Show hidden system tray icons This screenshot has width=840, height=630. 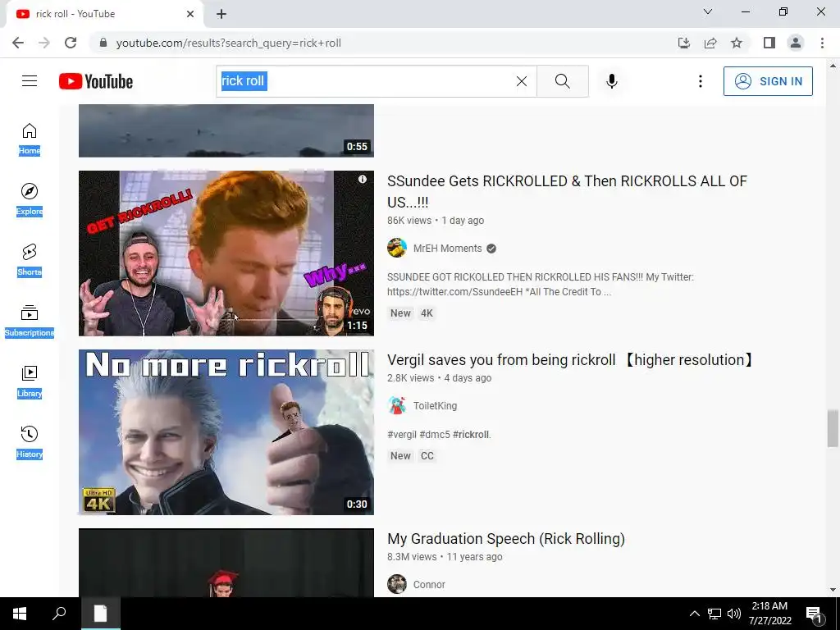point(694,614)
